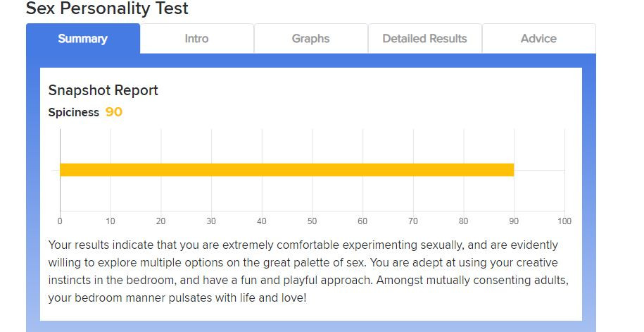View the Detailed Results tab
The image size is (644, 332).
(x=424, y=39)
